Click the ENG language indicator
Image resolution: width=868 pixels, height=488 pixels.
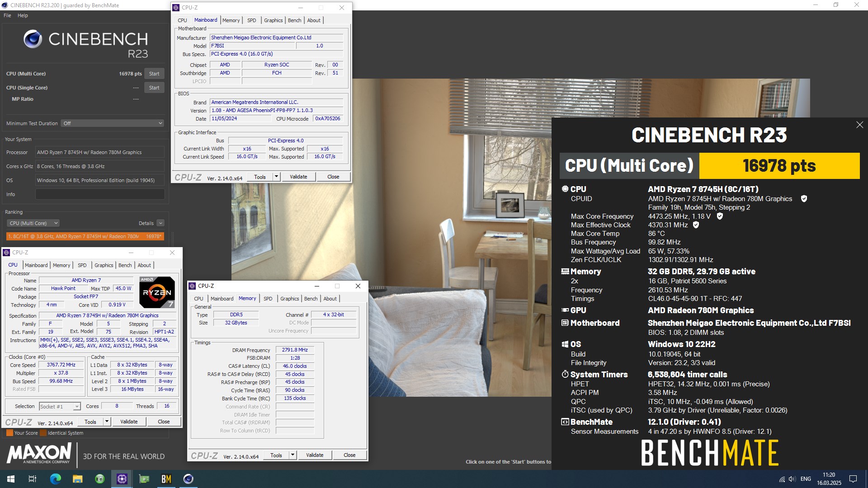[x=806, y=479]
